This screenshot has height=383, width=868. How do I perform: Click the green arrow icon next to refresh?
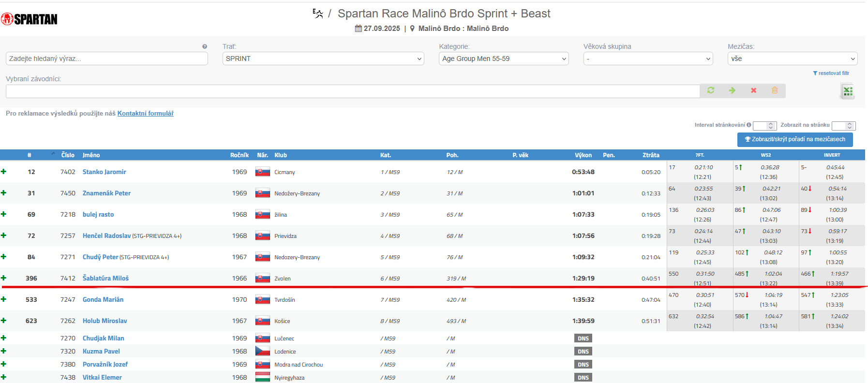pos(732,90)
